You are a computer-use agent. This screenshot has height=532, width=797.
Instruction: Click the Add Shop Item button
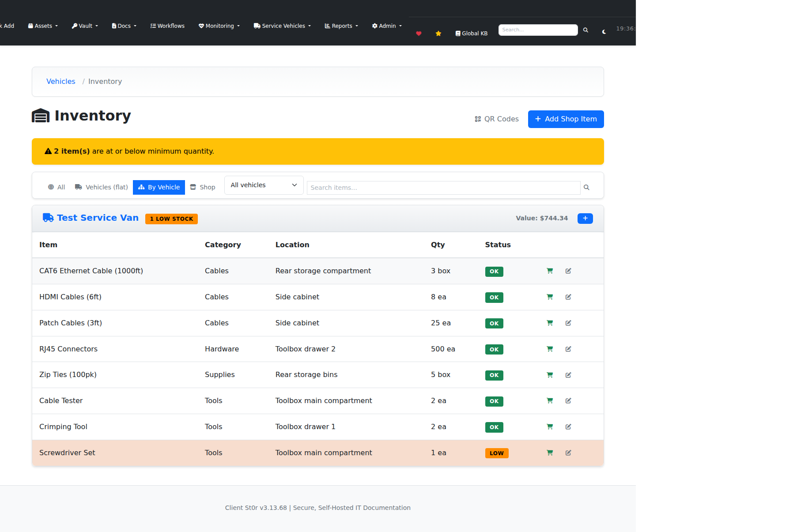coord(566,119)
